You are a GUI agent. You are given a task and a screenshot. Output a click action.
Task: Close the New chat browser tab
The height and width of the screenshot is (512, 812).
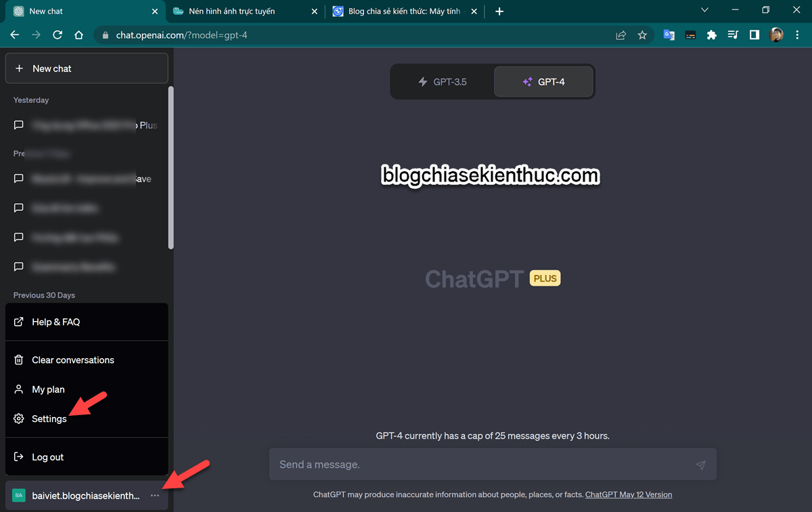point(155,12)
